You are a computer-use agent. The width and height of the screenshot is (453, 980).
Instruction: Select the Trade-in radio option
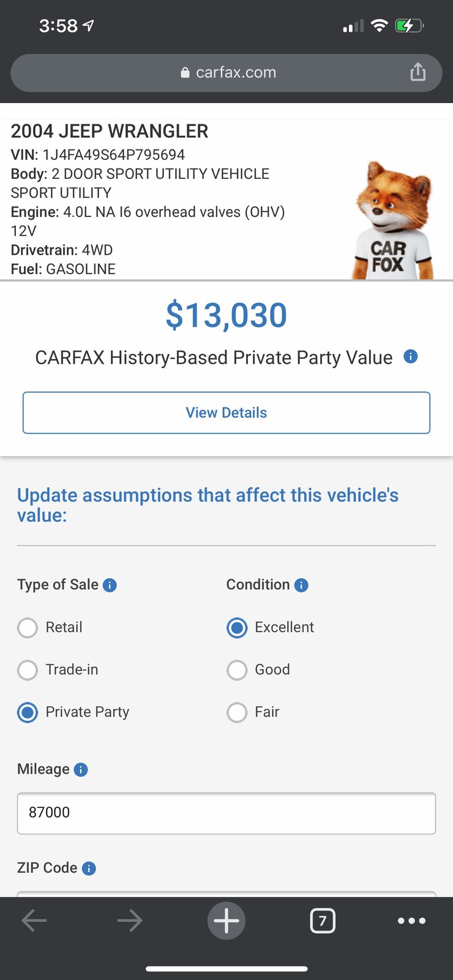(x=28, y=670)
